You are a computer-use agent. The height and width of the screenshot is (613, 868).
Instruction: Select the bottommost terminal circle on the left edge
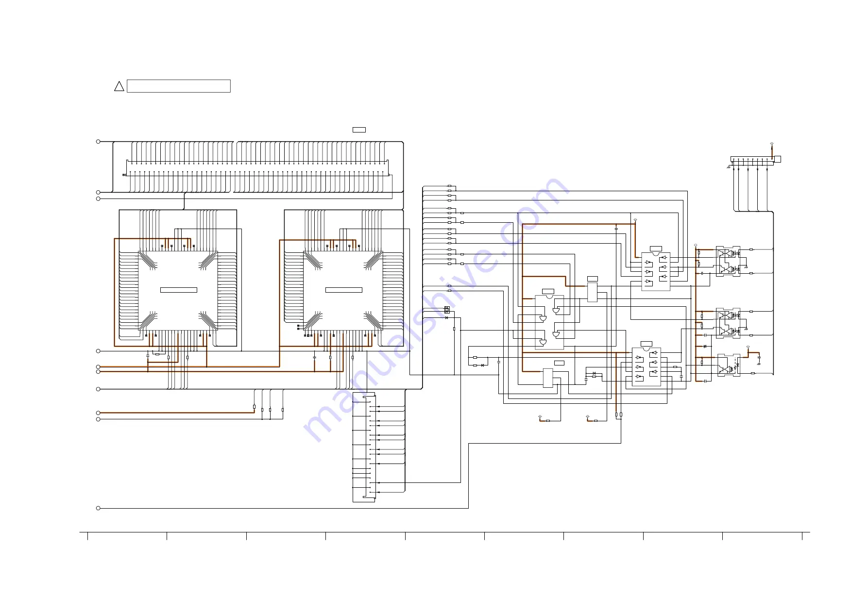pyautogui.click(x=98, y=508)
